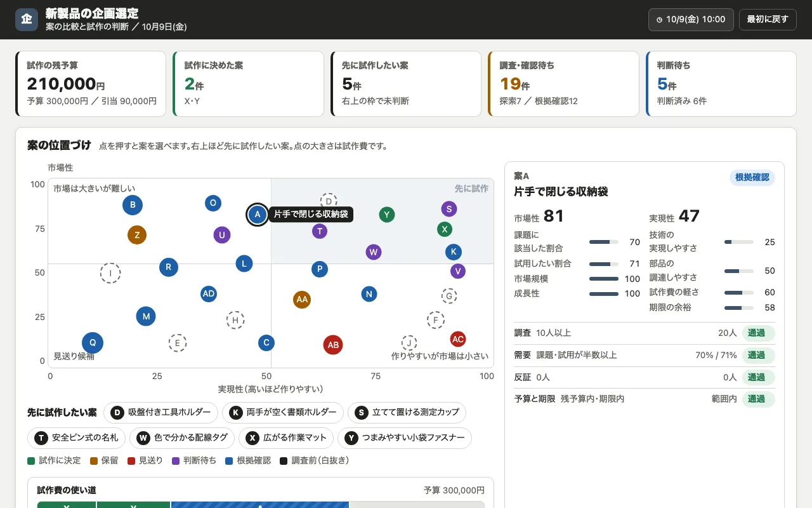The width and height of the screenshot is (812, 508).
Task: Choose the 色で分かる配線タグ chip
Action: point(181,438)
